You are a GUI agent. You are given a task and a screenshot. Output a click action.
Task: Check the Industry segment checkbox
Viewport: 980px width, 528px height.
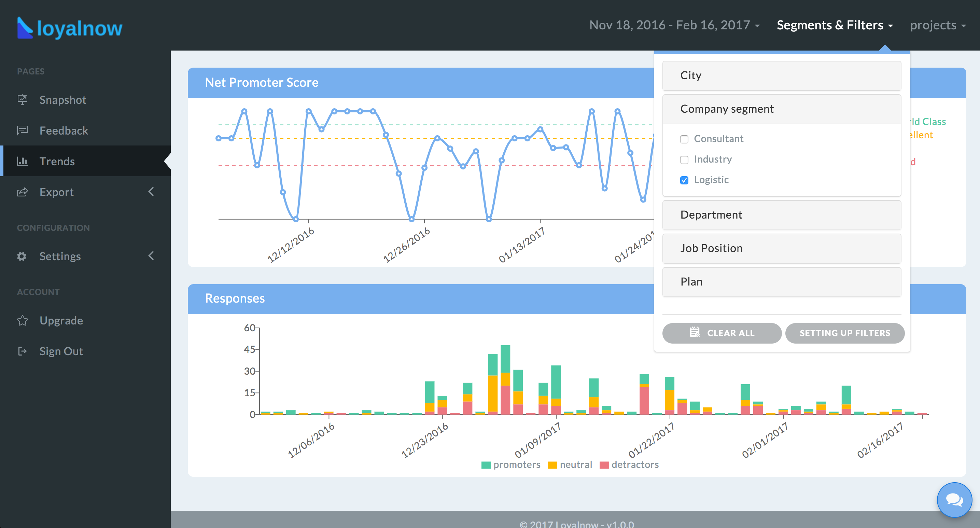coord(684,160)
